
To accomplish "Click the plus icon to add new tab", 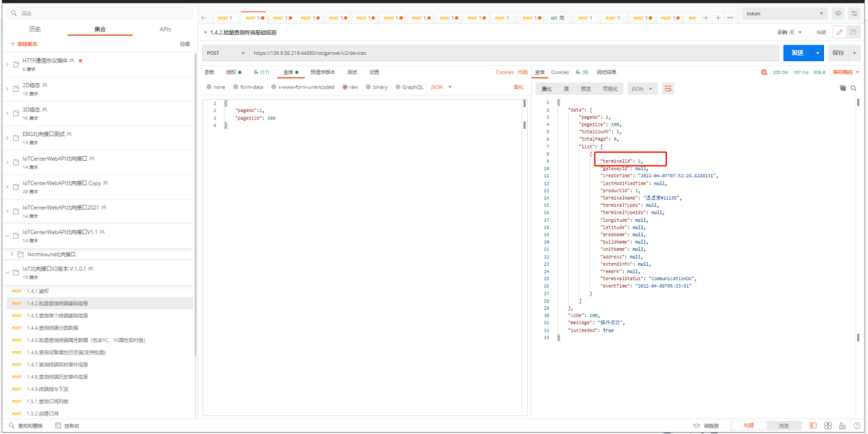I will [718, 18].
